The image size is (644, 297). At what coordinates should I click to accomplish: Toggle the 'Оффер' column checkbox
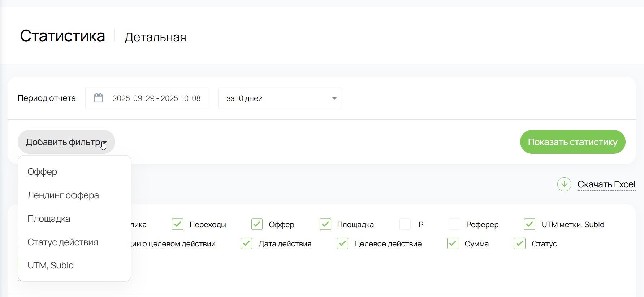click(x=257, y=224)
